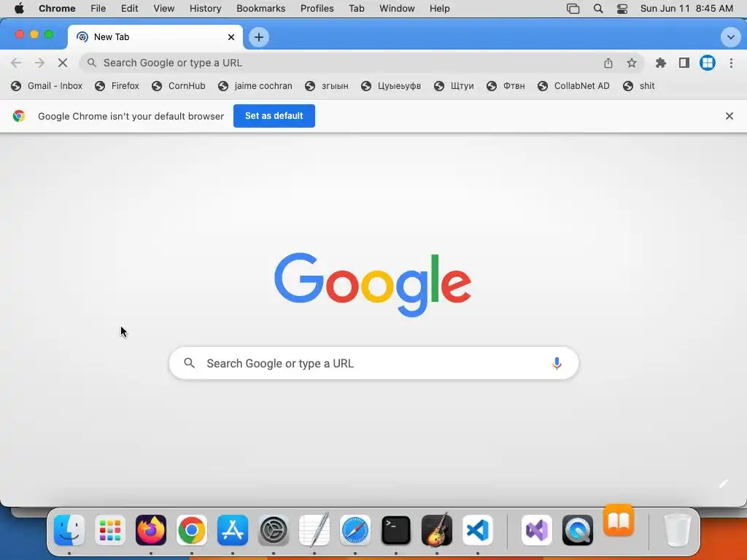Click Chrome icon in the Dock
The width and height of the screenshot is (747, 560).
(192, 530)
